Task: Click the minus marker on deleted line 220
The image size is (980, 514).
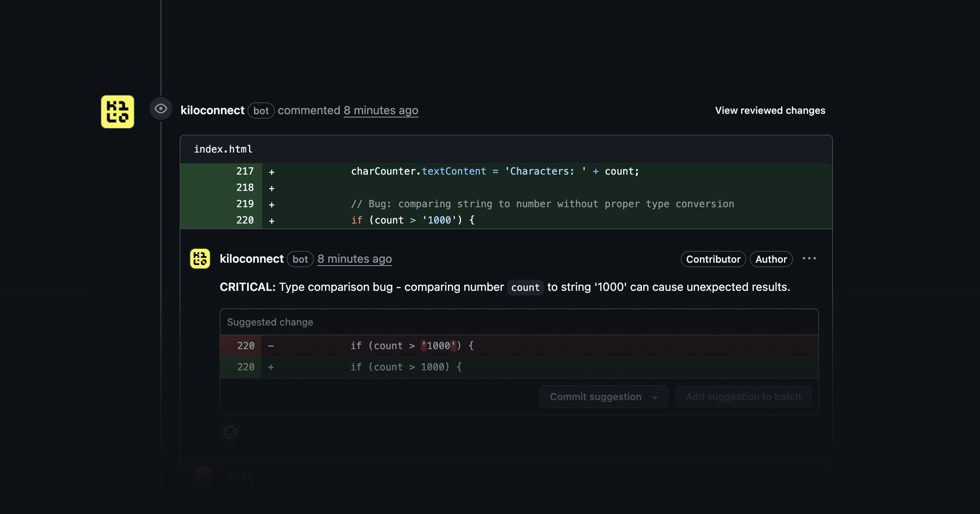Action: coord(271,346)
